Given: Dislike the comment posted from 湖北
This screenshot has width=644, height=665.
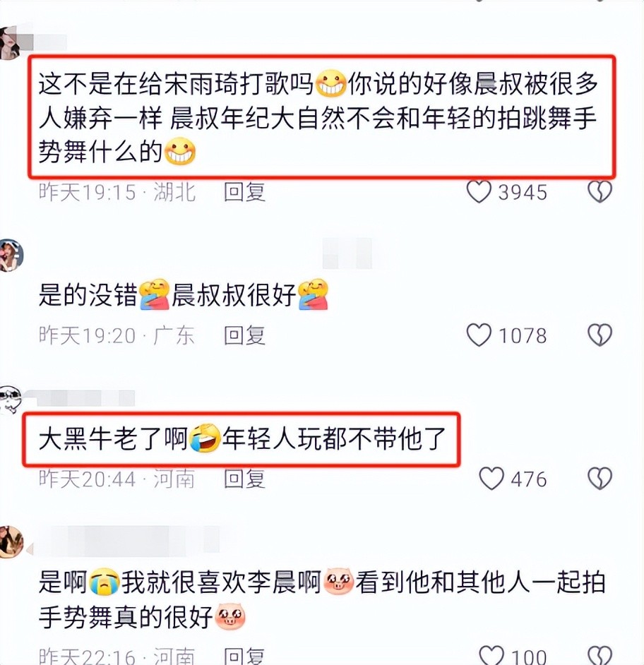Looking at the screenshot, I should click(x=600, y=192).
